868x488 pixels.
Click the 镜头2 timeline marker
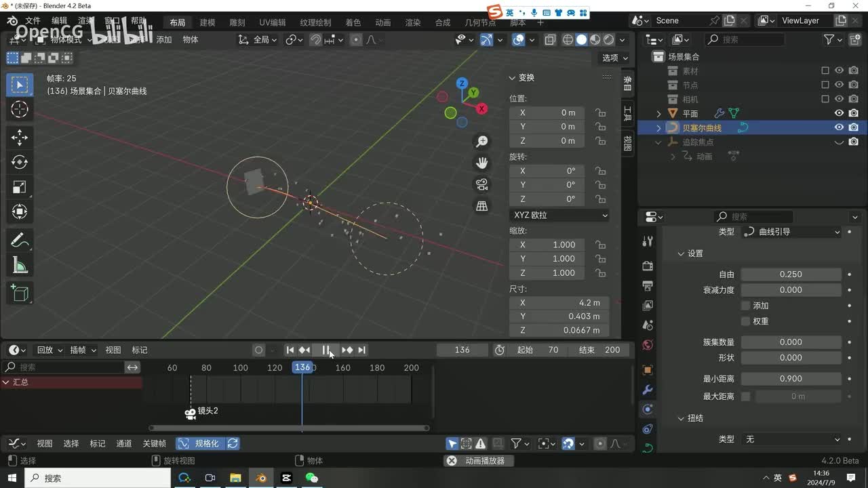tap(191, 413)
